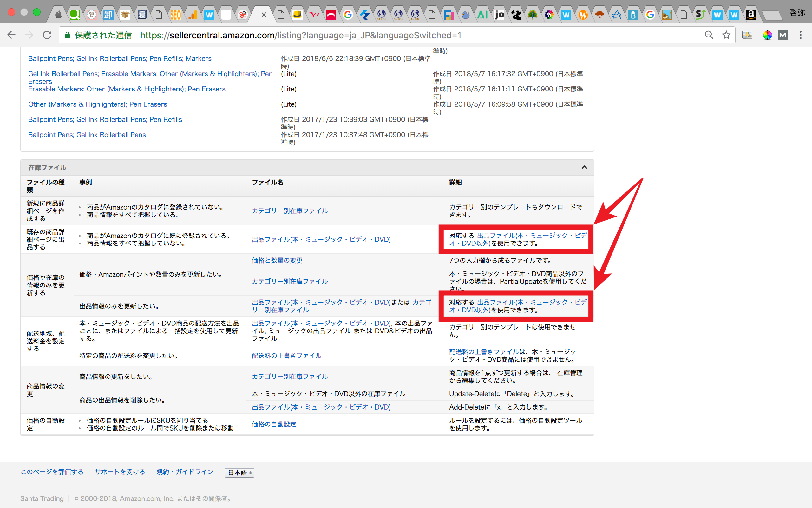The width and height of the screenshot is (812, 508).
Task: Switch to the orange SEO icon tab
Action: point(175,15)
